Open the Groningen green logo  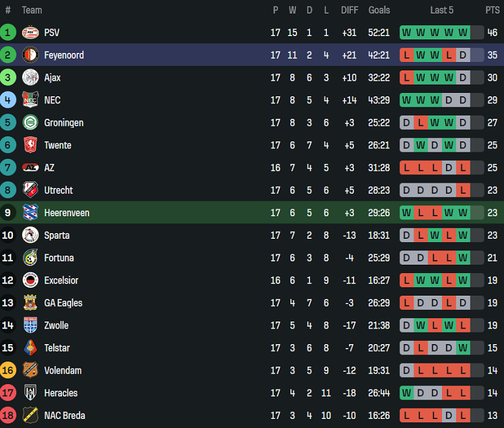pos(30,122)
